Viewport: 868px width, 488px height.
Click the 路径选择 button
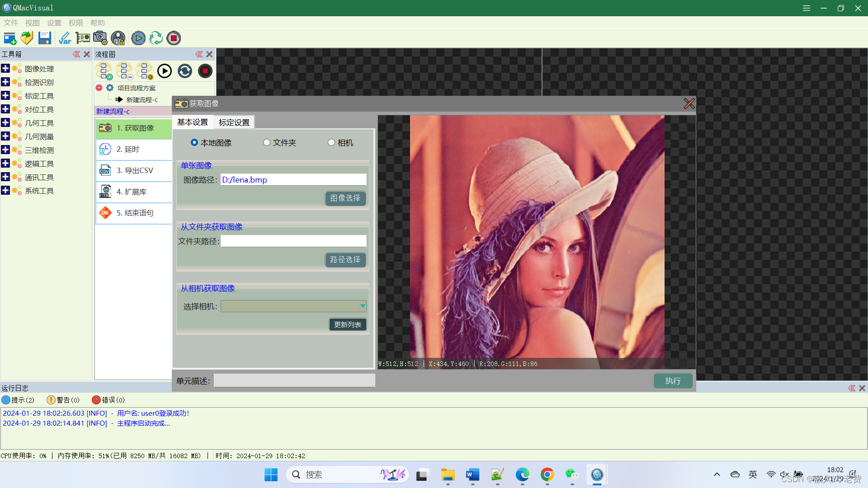tap(345, 260)
